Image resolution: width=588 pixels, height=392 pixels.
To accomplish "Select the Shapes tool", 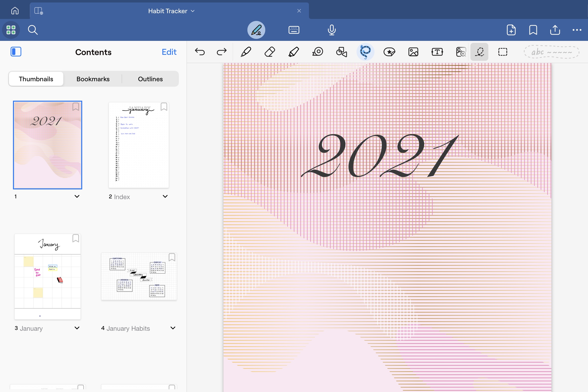I will [341, 52].
